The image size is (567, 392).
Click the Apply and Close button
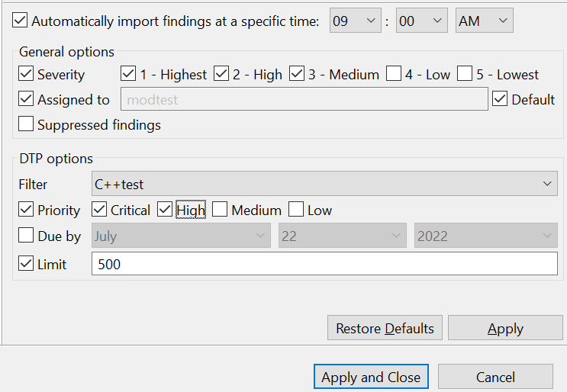coord(371,377)
